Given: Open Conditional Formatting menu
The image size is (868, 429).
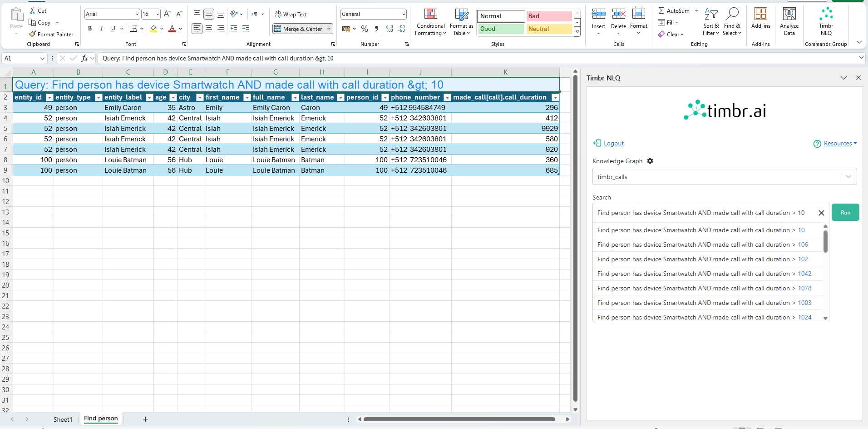Looking at the screenshot, I should click(430, 21).
